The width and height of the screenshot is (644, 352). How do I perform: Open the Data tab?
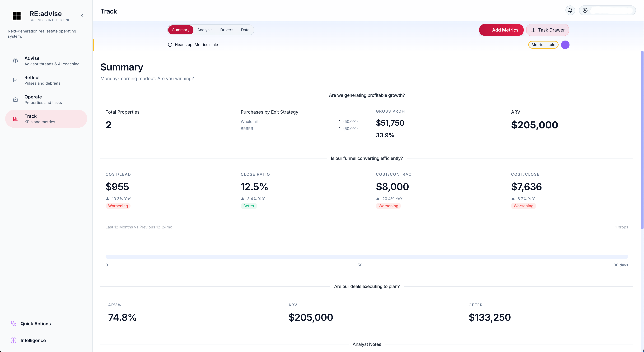pyautogui.click(x=245, y=30)
